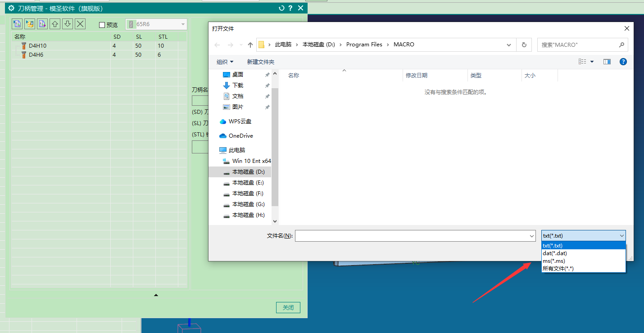Select 图片 in navigation pane

(238, 107)
